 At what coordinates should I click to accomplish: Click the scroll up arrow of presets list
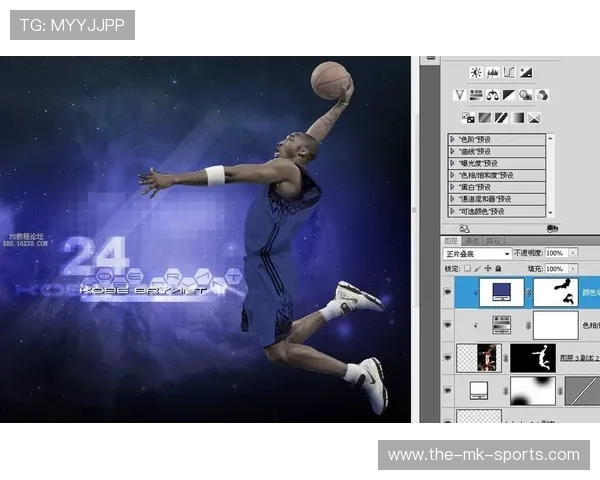coord(551,138)
